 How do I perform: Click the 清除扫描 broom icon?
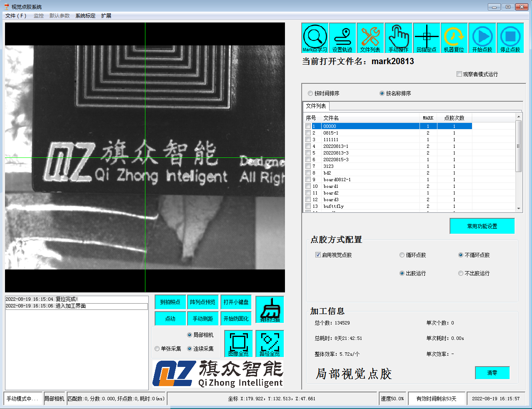point(270,309)
